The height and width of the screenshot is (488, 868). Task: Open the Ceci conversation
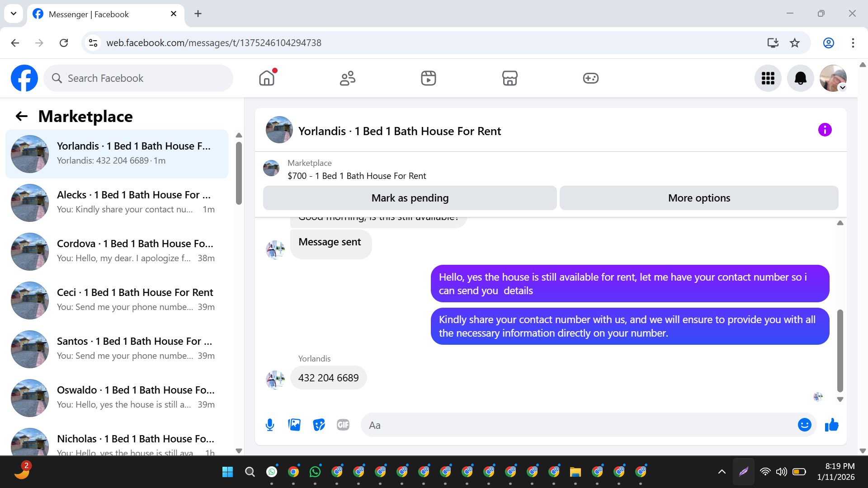click(117, 300)
